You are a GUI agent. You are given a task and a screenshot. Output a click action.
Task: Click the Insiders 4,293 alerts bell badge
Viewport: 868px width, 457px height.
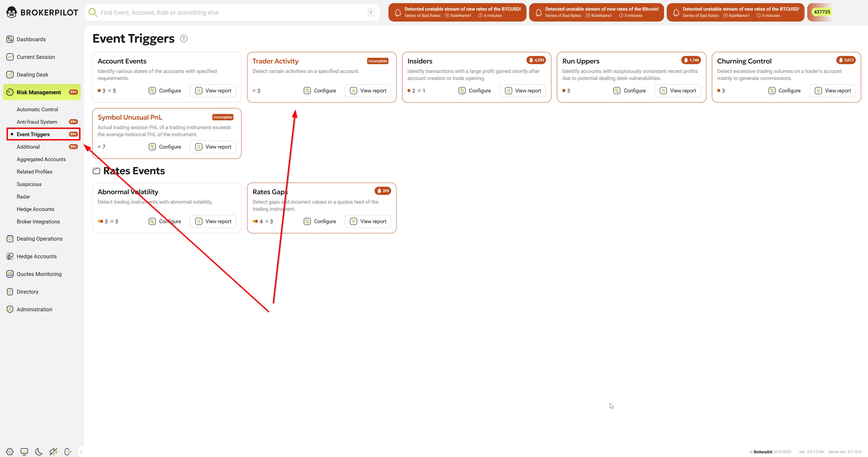(536, 60)
